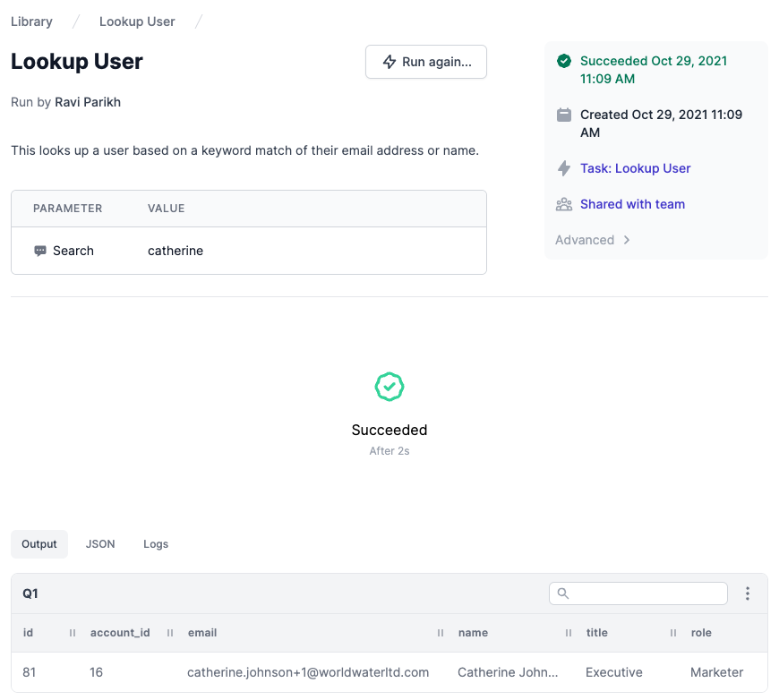Click the large Succeeded badge icon
Viewport: 779px width, 700px height.
click(x=389, y=387)
